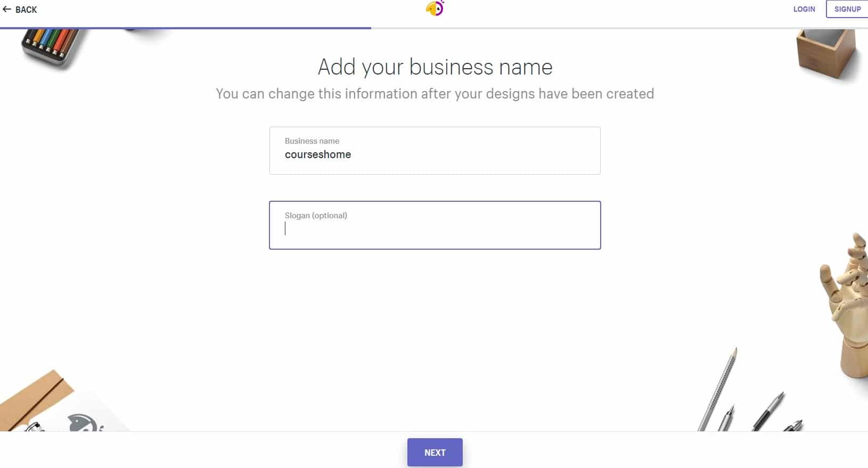Click inside the Slogan (optional) field

pyautogui.click(x=435, y=229)
